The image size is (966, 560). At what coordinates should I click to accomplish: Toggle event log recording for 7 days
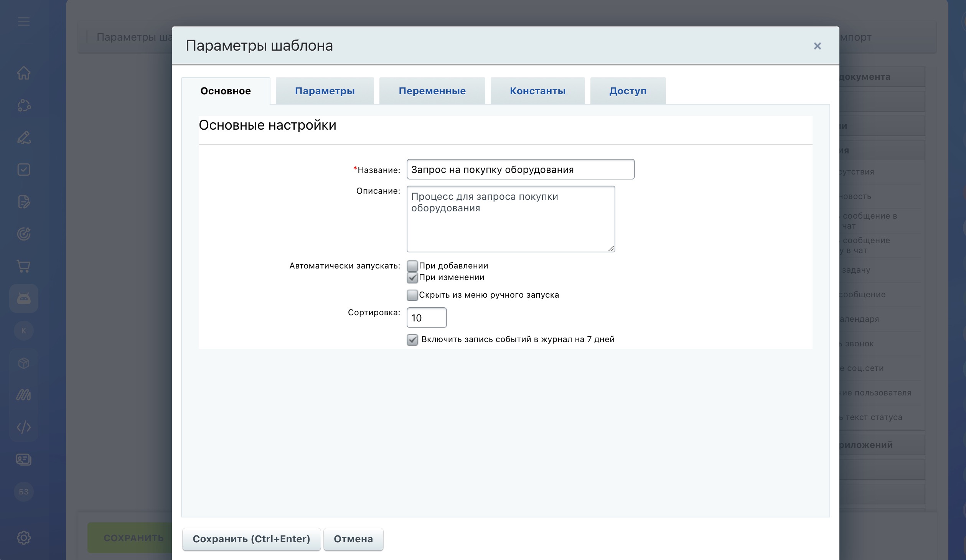click(412, 339)
